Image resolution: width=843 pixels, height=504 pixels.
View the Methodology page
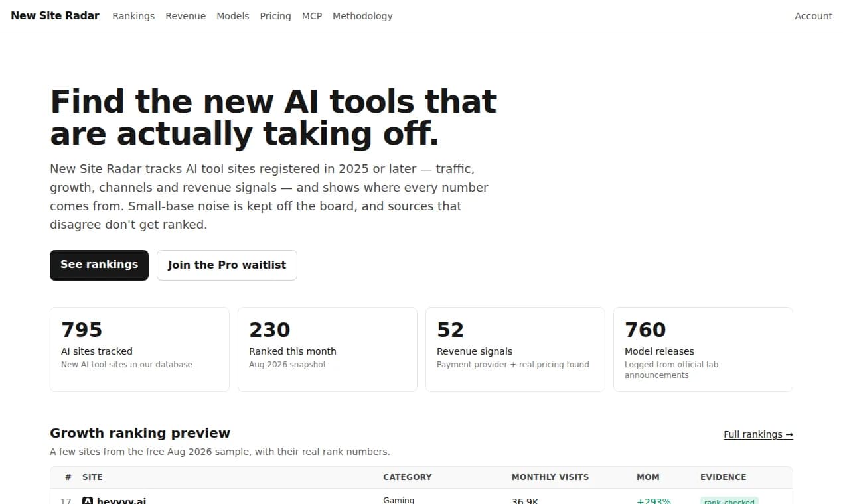tap(362, 16)
